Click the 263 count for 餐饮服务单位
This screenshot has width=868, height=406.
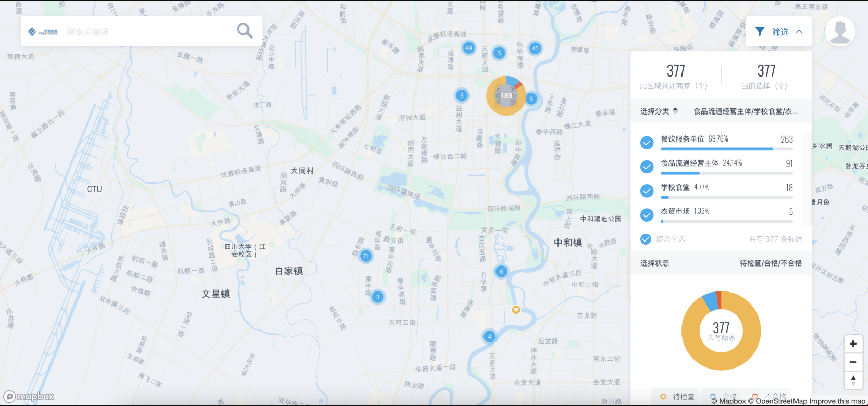tap(787, 139)
